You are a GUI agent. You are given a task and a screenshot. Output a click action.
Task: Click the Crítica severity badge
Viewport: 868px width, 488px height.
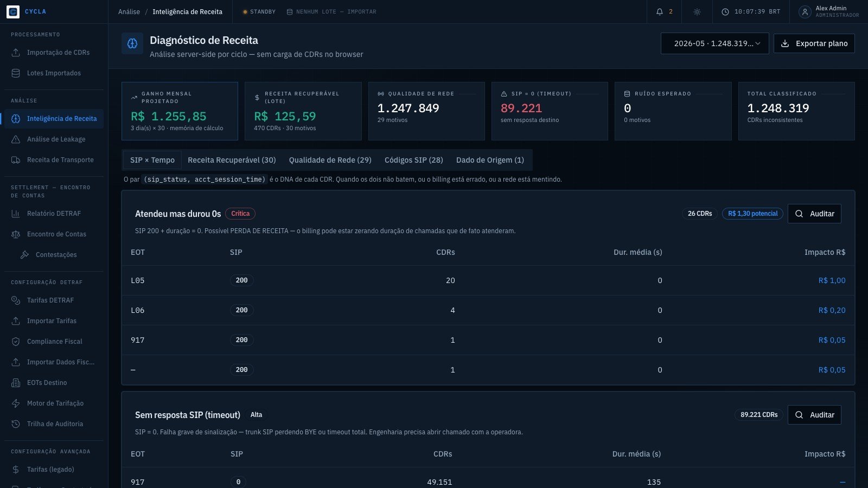pos(240,214)
